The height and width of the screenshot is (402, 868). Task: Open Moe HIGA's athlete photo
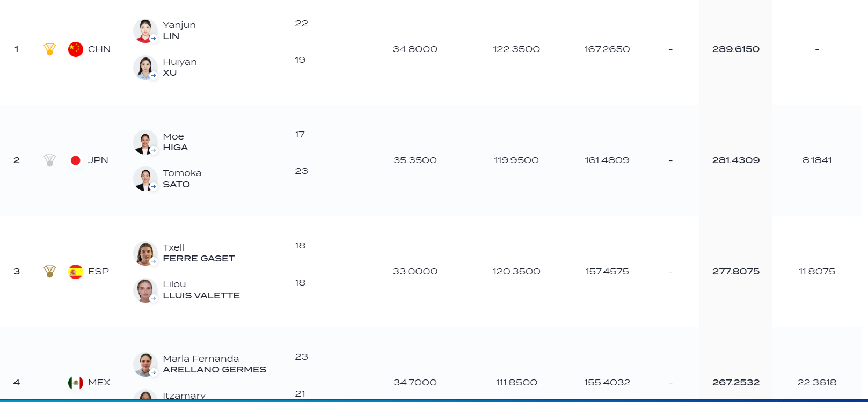click(145, 142)
